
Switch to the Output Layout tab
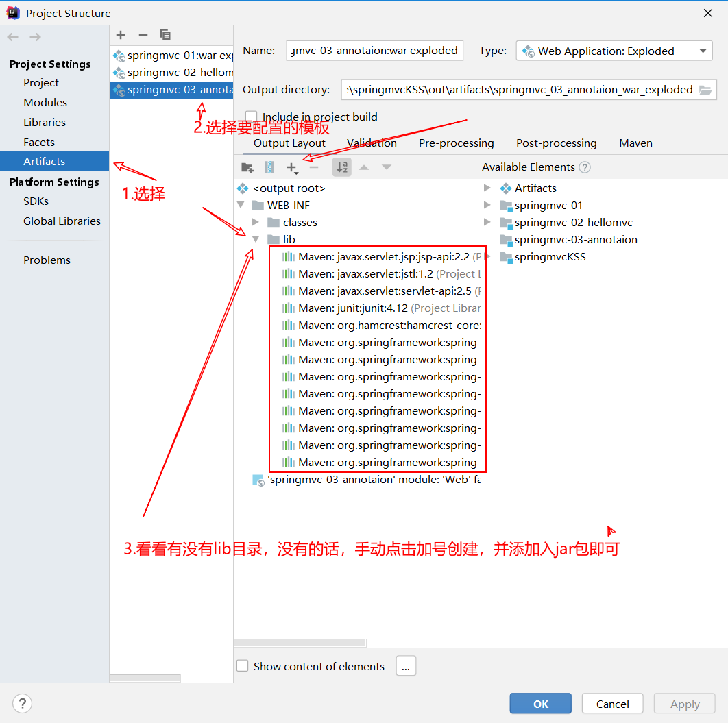(x=289, y=143)
